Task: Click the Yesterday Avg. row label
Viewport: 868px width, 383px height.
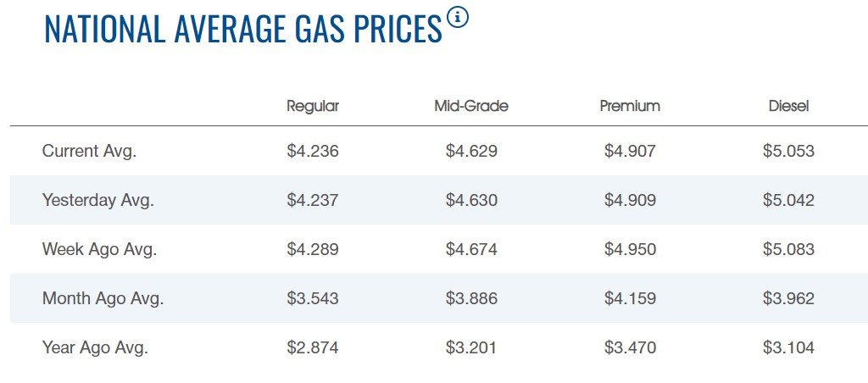Action: tap(97, 201)
